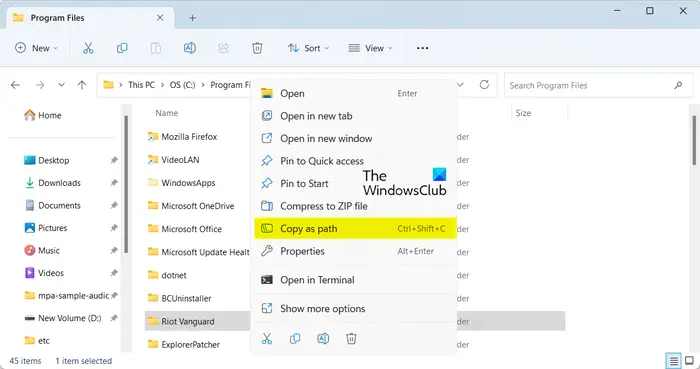The width and height of the screenshot is (700, 369).
Task: Click the Delete trash icon in toolbar
Action: click(257, 48)
